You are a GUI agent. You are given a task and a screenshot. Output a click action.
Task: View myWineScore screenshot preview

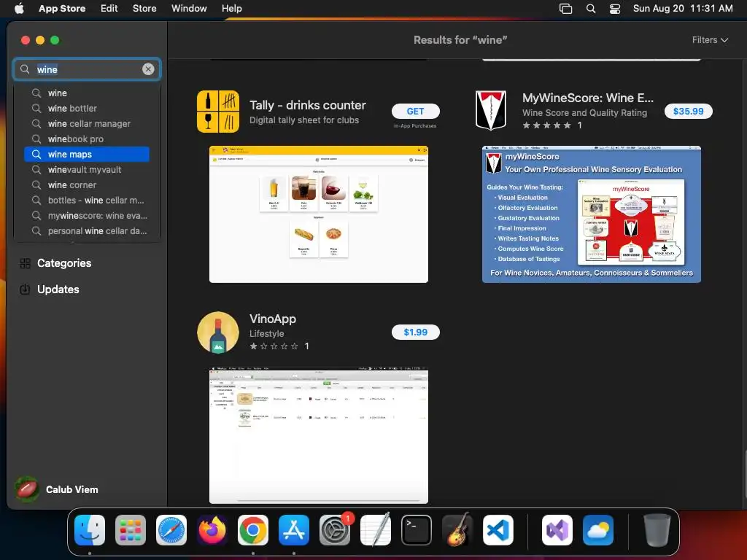[591, 214]
